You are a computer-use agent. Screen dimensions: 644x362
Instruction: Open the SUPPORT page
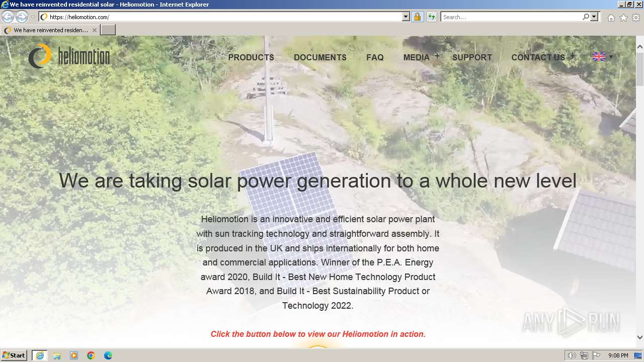(472, 57)
